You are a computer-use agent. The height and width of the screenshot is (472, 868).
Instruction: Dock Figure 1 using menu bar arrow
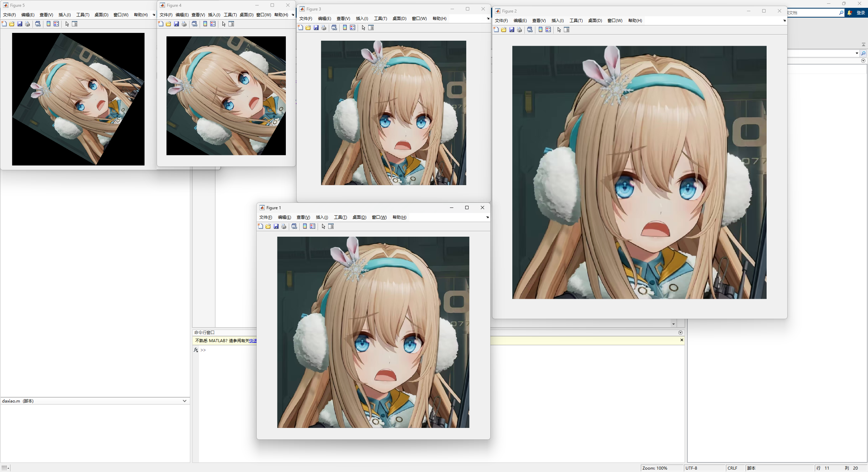(x=487, y=217)
